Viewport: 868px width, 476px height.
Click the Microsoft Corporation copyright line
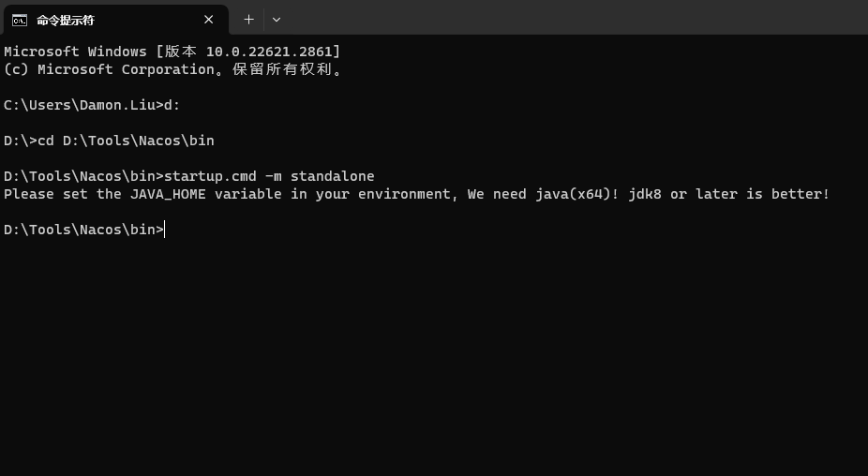point(173,69)
